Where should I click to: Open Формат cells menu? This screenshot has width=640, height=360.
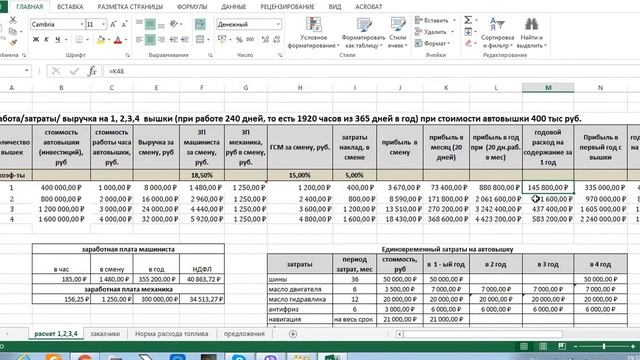[x=432, y=43]
